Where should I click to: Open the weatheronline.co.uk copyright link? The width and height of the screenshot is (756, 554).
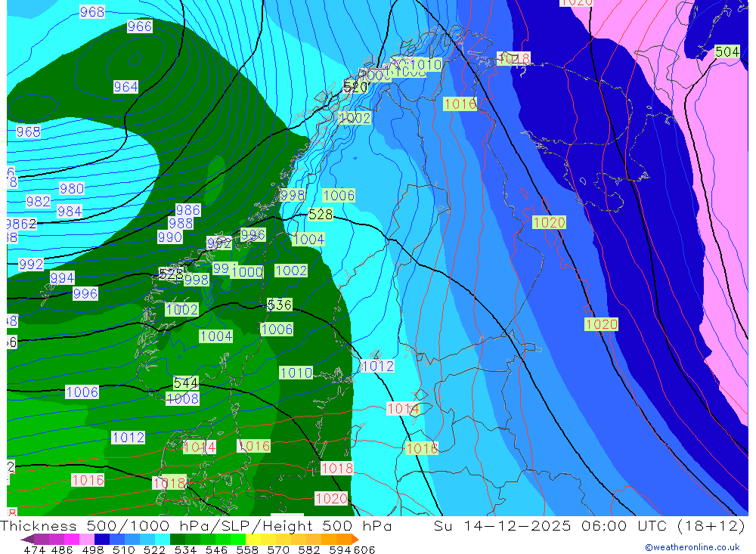[x=692, y=547]
